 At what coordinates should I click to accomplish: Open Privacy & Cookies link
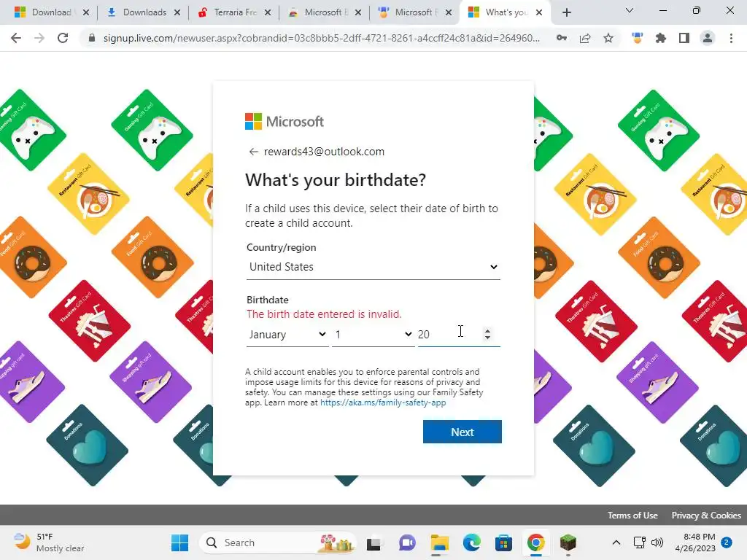706,516
